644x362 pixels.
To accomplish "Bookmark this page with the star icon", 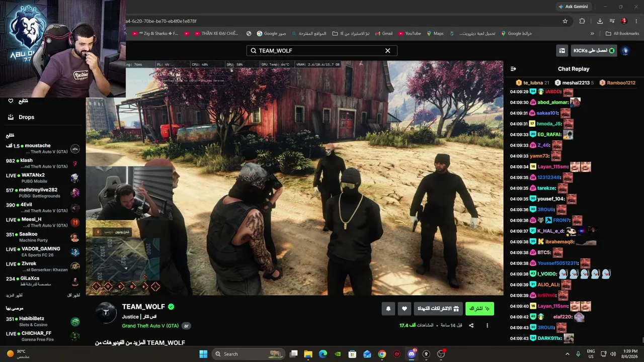I will tap(565, 21).
